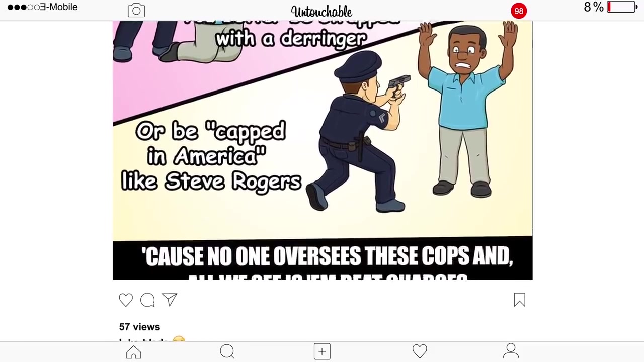The image size is (644, 362).
Task: Tap the 8% battery percentage text
Action: click(x=594, y=7)
